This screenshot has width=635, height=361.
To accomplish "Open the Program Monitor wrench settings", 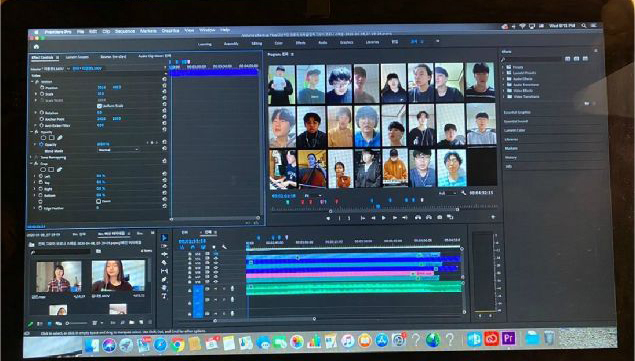I will pyautogui.click(x=463, y=193).
